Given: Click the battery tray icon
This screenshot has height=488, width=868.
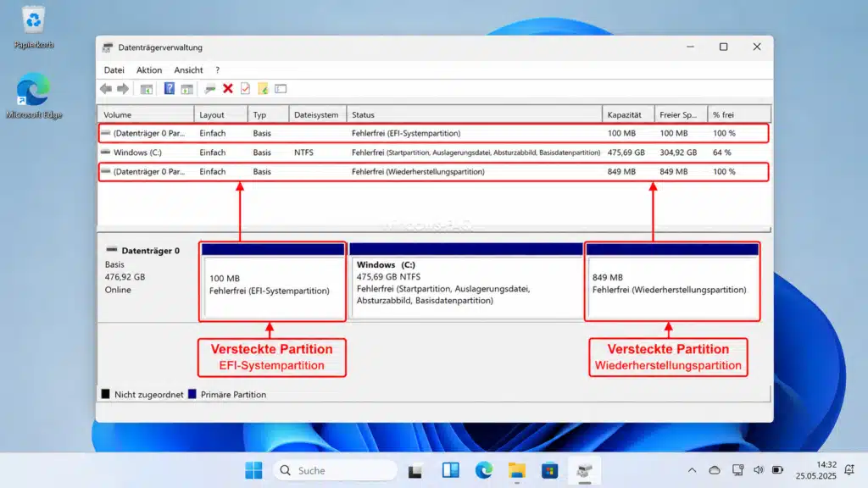Looking at the screenshot, I should [x=778, y=470].
